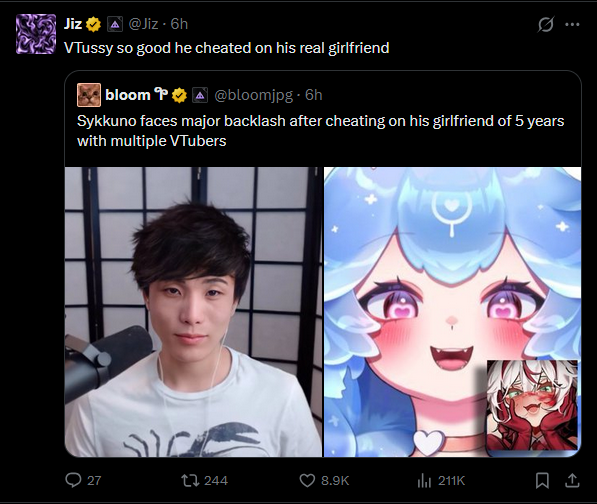Click bloom's purple triangle affiliate badge
The width and height of the screenshot is (597, 504).
click(x=200, y=96)
